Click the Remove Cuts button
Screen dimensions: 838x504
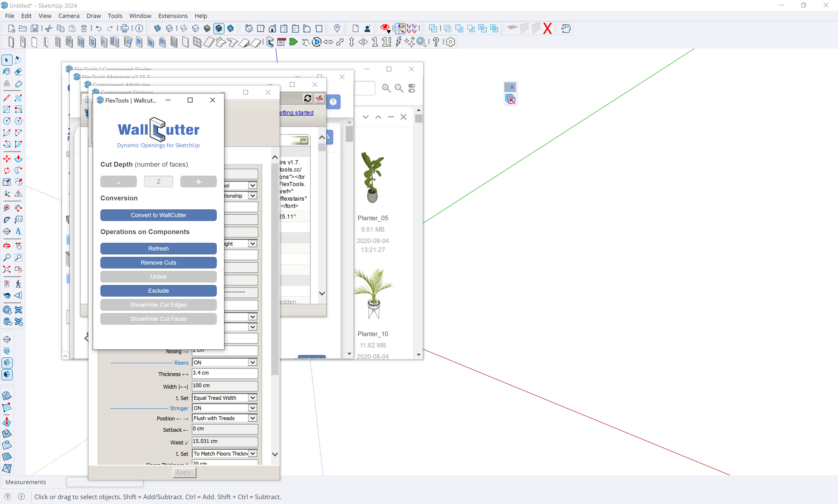point(158,262)
